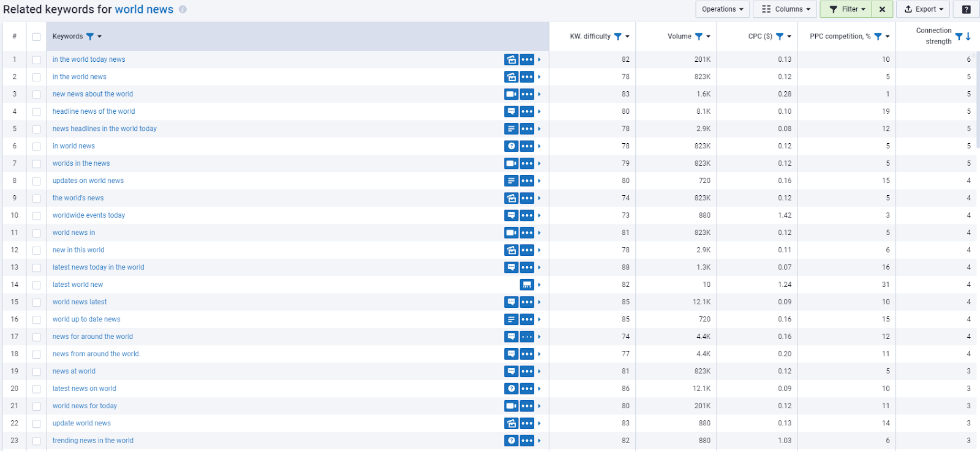
Task: Click the chat-bubble icon for 'news from around the world.'
Action: click(x=511, y=354)
